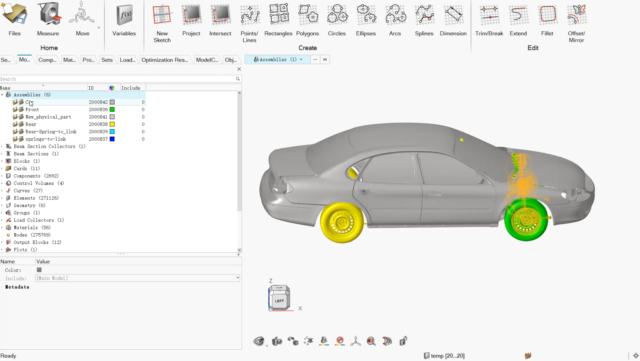The width and height of the screenshot is (640, 361).
Task: Click the temp [20...20] status entry
Action: (444, 356)
